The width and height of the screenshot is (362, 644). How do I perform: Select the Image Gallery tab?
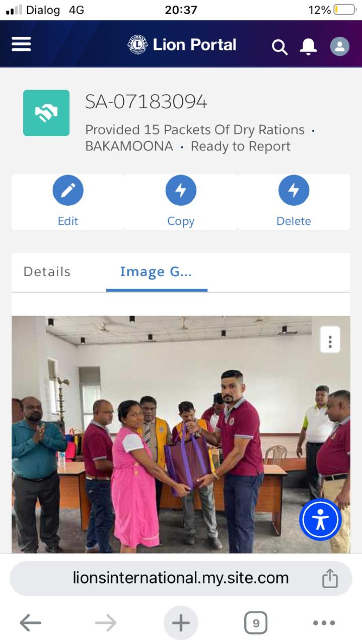[x=156, y=272]
